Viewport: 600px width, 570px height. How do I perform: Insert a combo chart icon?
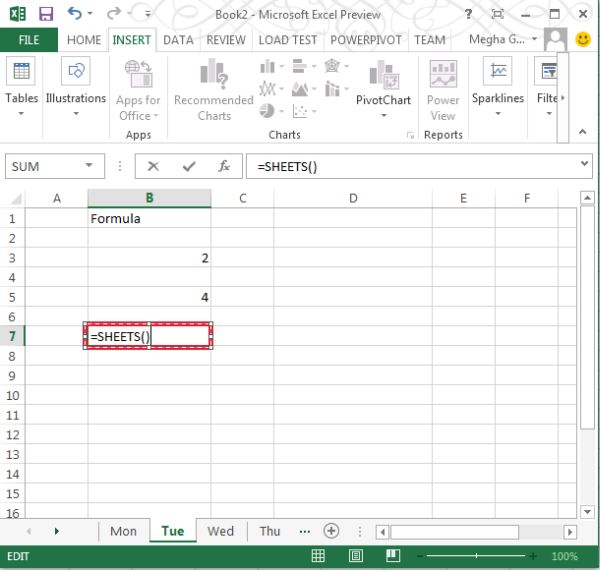(x=332, y=89)
